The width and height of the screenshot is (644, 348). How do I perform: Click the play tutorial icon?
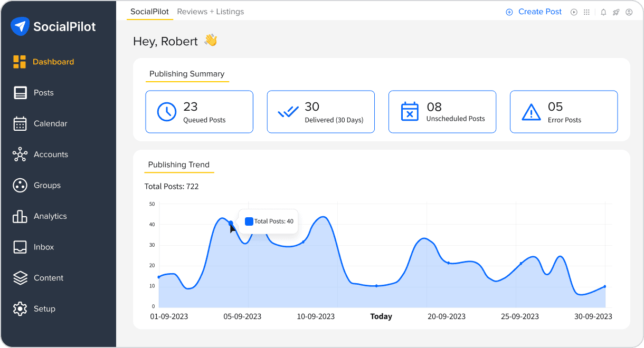coord(574,12)
